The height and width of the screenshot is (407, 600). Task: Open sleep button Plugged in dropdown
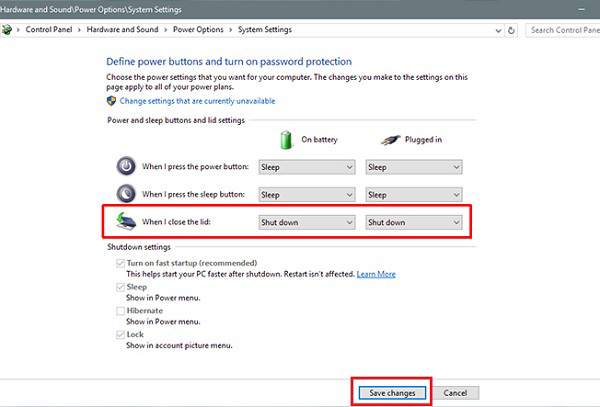coord(414,195)
